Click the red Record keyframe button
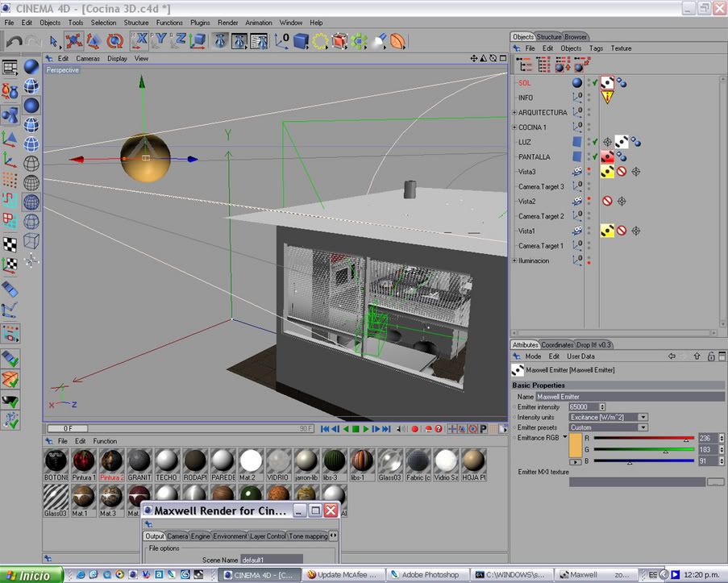 [414, 429]
